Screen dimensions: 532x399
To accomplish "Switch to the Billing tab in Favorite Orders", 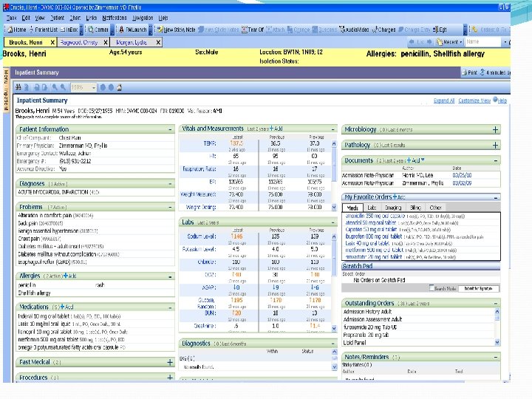I will click(x=415, y=208).
